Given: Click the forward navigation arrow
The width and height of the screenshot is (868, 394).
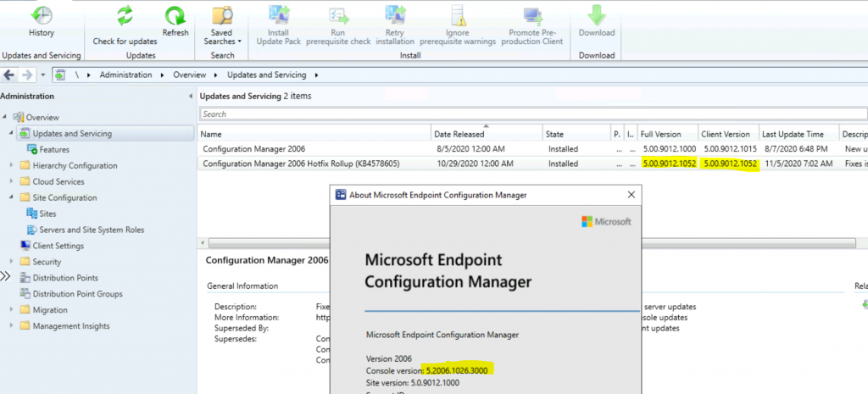Looking at the screenshot, I should tap(26, 75).
